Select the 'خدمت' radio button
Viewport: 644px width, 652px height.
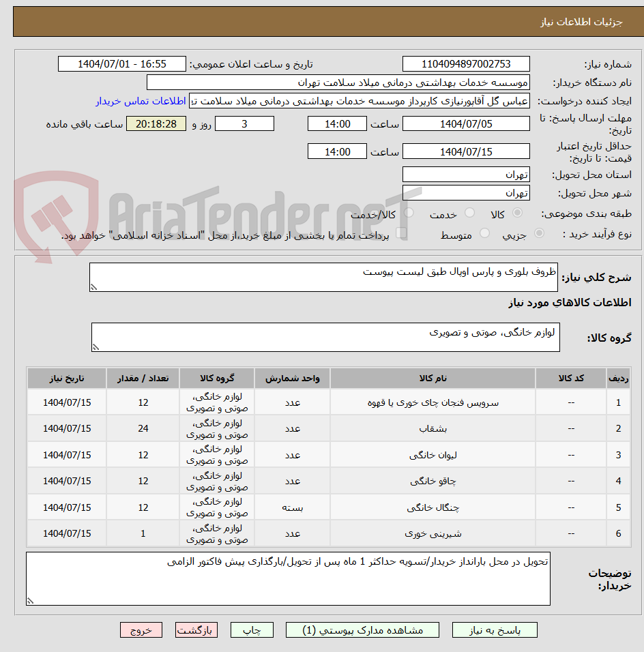[469, 213]
